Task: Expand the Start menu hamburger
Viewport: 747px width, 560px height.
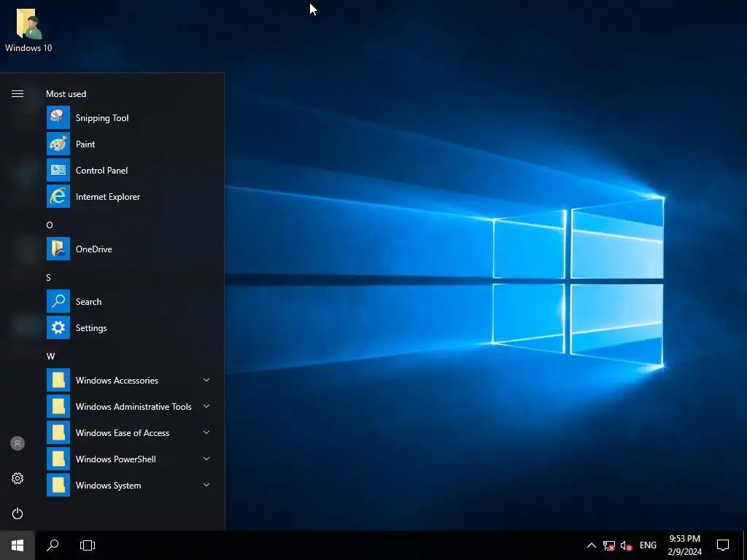Action: coord(18,94)
